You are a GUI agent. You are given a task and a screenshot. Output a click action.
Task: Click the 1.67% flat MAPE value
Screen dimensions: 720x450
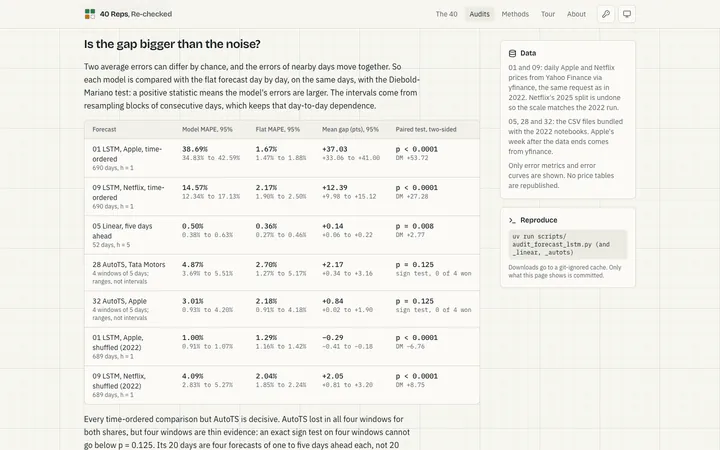point(266,149)
